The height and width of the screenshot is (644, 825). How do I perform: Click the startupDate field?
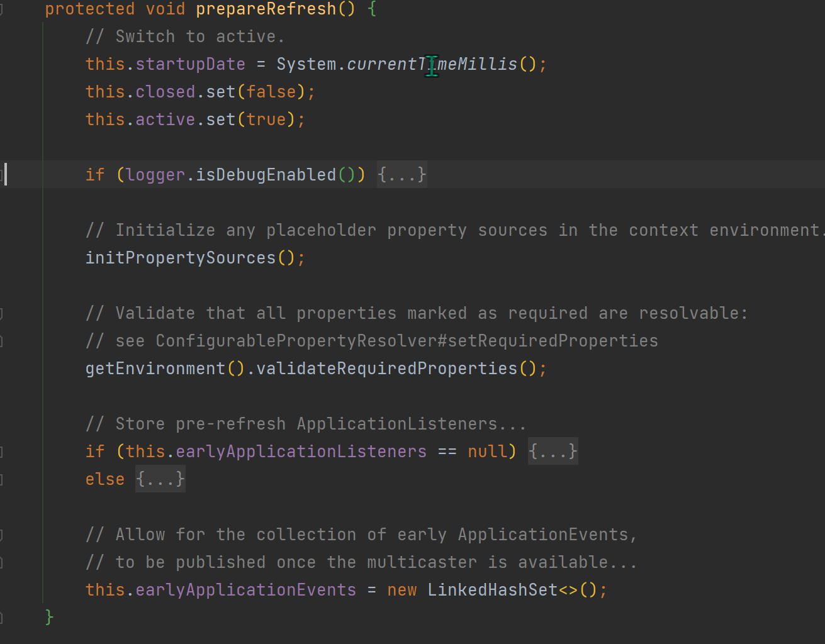pos(190,64)
